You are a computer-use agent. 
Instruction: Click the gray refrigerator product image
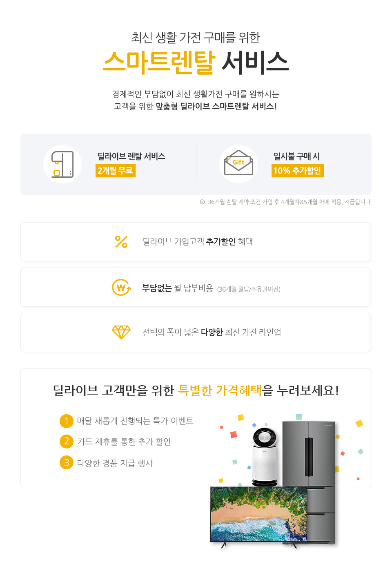coord(309,482)
